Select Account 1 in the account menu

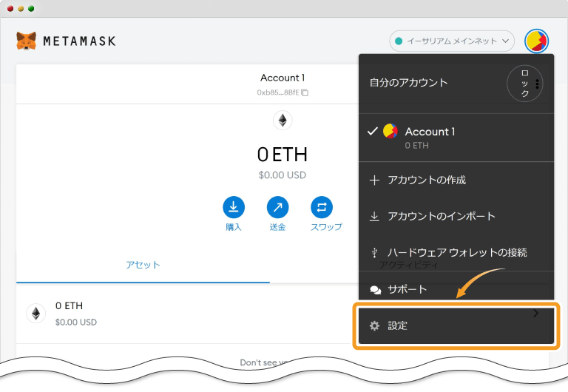pyautogui.click(x=456, y=138)
